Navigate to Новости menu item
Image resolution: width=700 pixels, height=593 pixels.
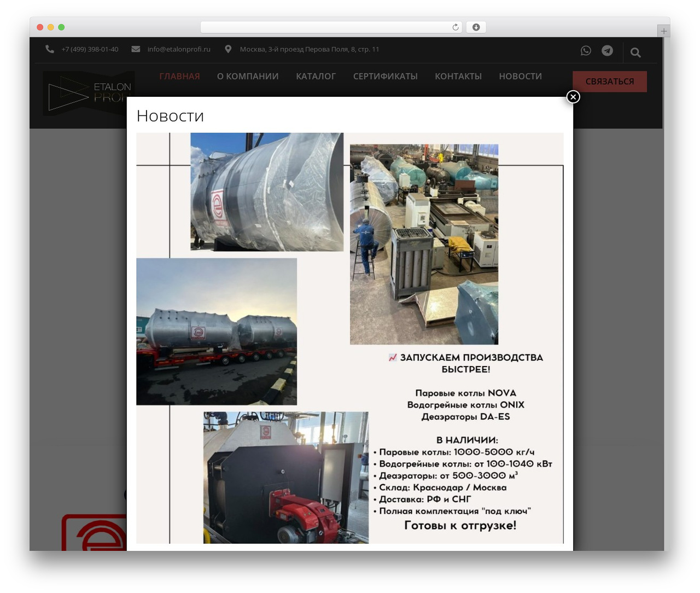[521, 77]
